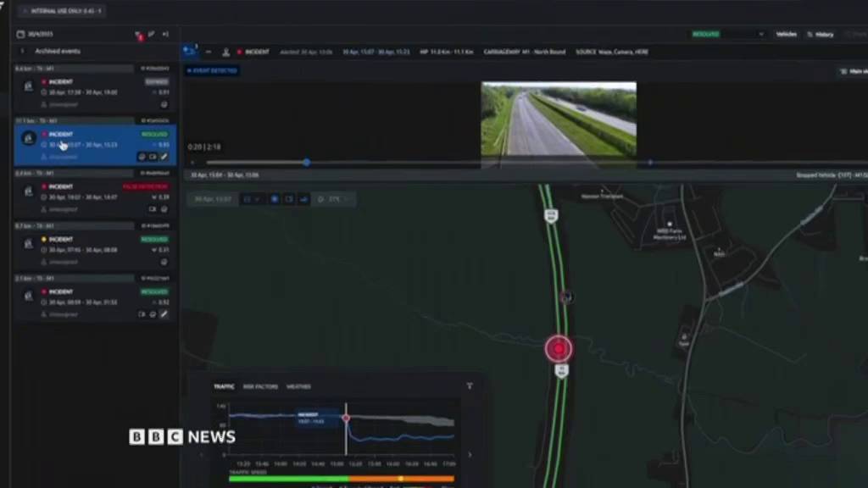Viewport: 868px width, 488px height.
Task: Click the camera icon on the False Detection incident
Action: click(153, 208)
